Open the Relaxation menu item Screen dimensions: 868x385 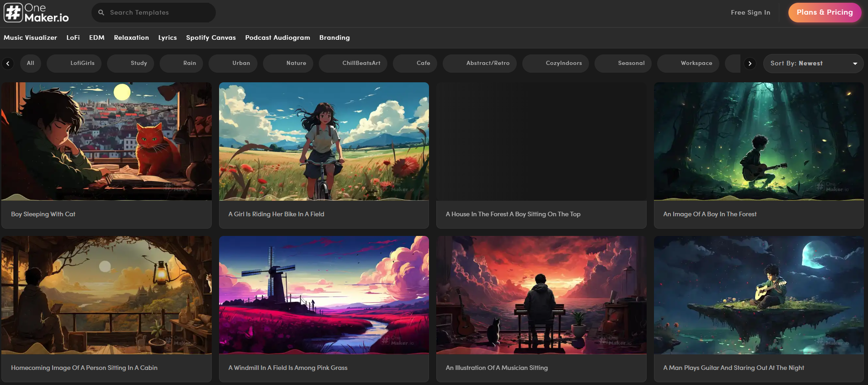(131, 37)
